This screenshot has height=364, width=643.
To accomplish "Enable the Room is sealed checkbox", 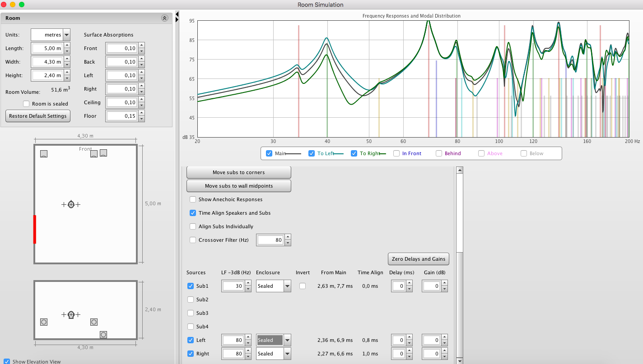I will click(26, 104).
